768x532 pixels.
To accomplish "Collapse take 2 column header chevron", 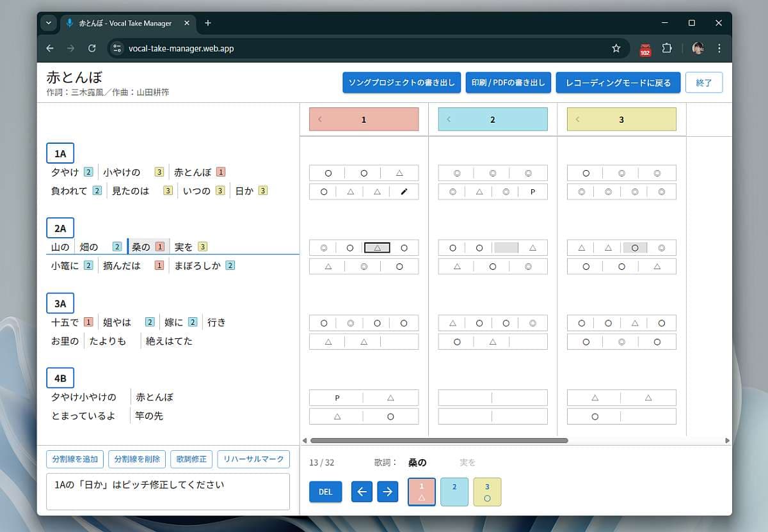I will (449, 120).
